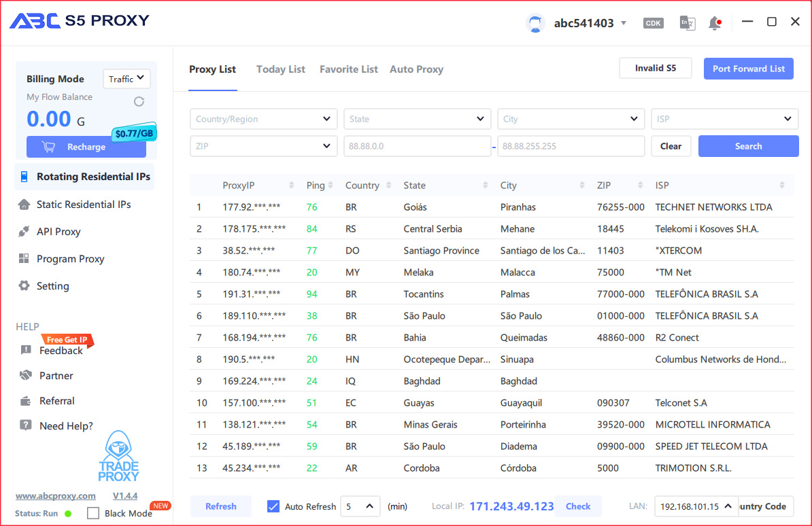The height and width of the screenshot is (526, 812).
Task: Enable the Black Mode checkbox
Action: click(x=93, y=513)
